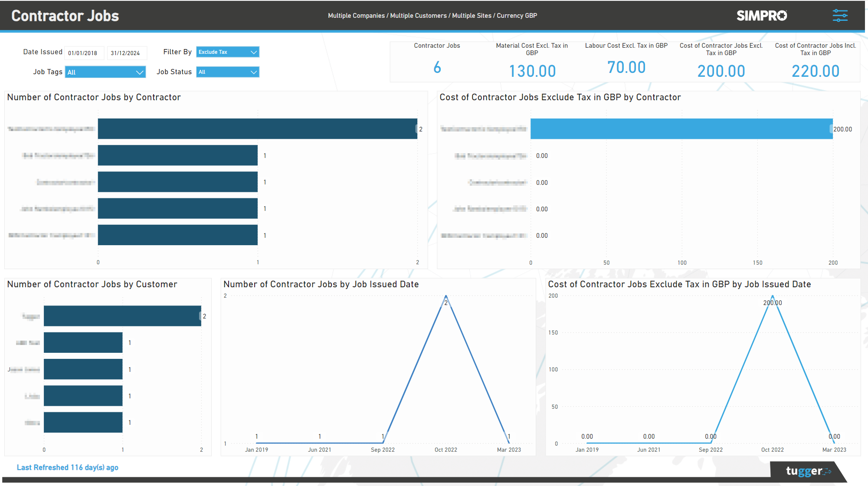Open the Job Status dropdown
This screenshot has width=868, height=486.
tap(227, 72)
